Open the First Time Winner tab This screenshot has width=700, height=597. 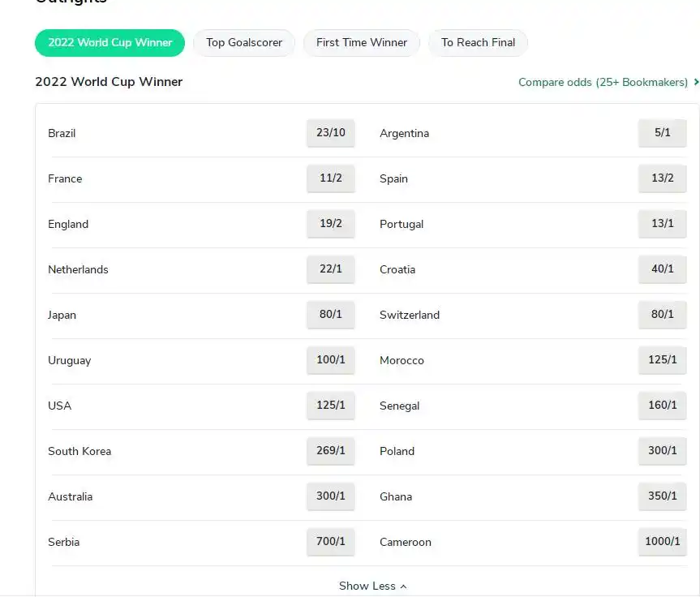362,43
